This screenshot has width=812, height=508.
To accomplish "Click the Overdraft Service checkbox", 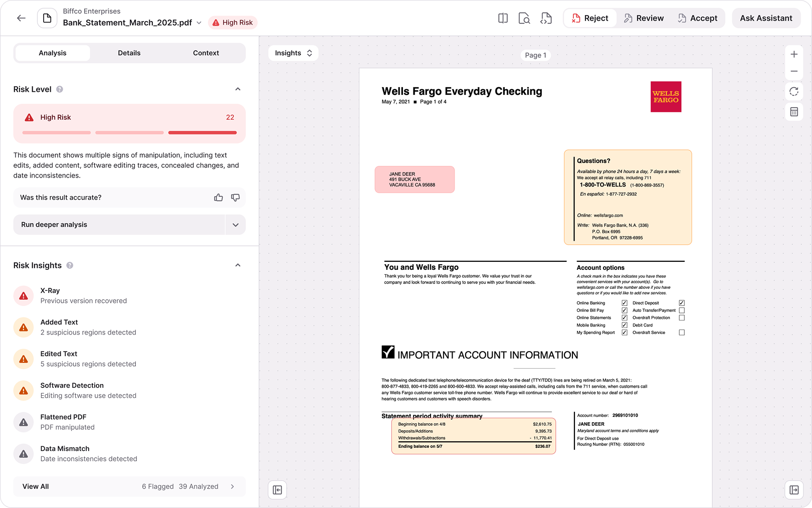I will (x=682, y=332).
